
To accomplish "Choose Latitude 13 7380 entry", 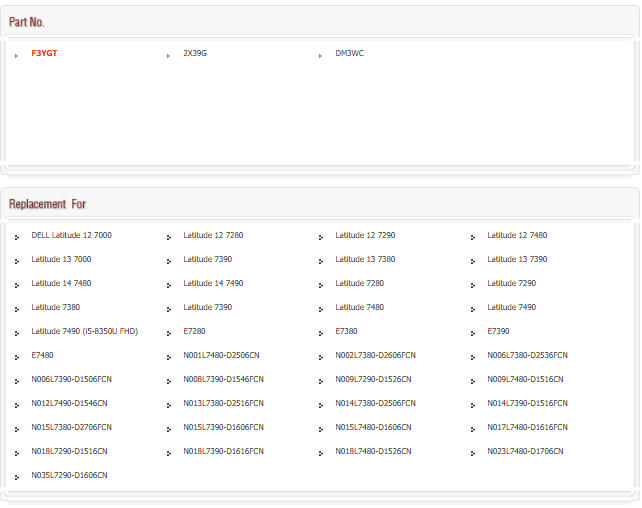I will click(x=365, y=260).
